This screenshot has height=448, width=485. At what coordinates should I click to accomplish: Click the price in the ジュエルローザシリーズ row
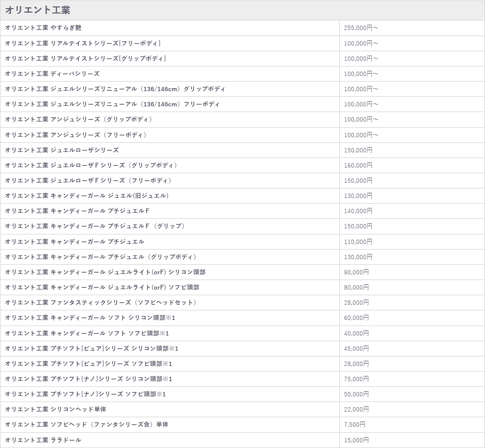[x=358, y=150]
